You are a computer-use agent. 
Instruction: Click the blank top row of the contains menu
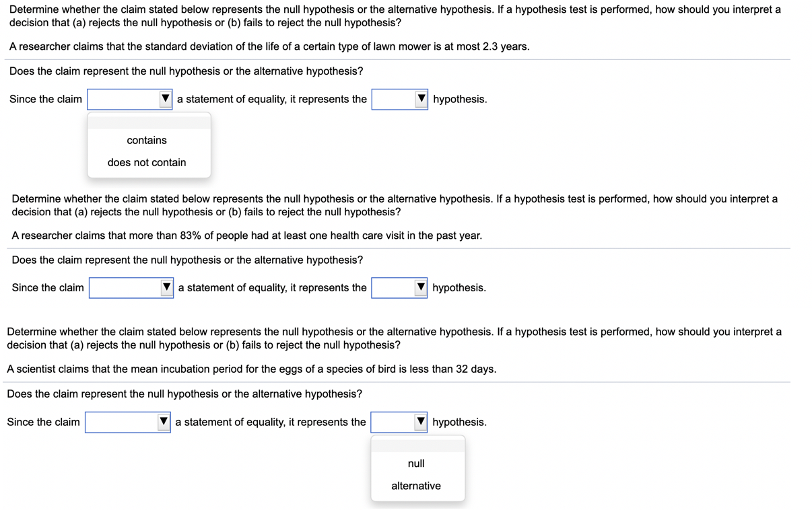tap(147, 121)
